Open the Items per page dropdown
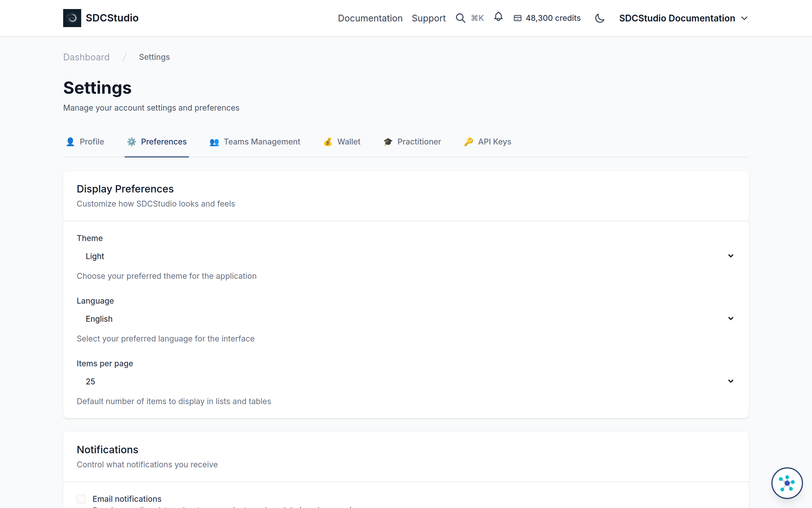The width and height of the screenshot is (812, 508). [406, 381]
